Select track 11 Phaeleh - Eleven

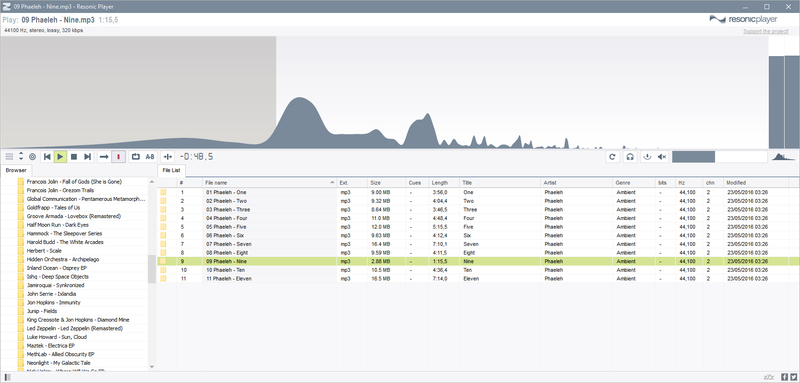tap(478, 278)
